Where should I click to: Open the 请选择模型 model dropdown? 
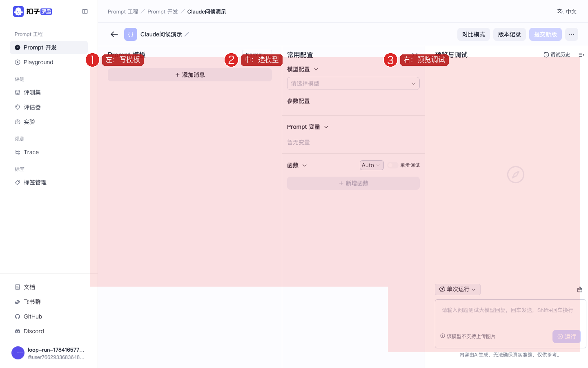click(353, 83)
